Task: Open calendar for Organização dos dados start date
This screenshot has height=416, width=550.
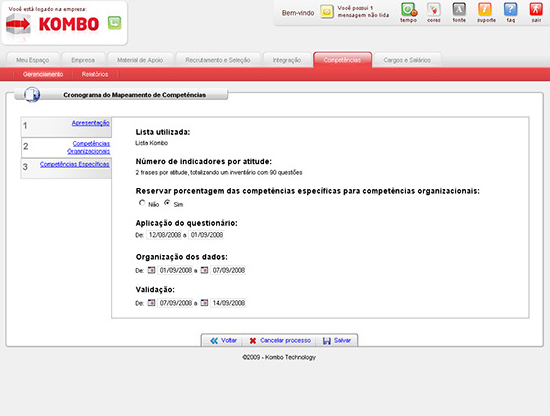Action: (151, 270)
